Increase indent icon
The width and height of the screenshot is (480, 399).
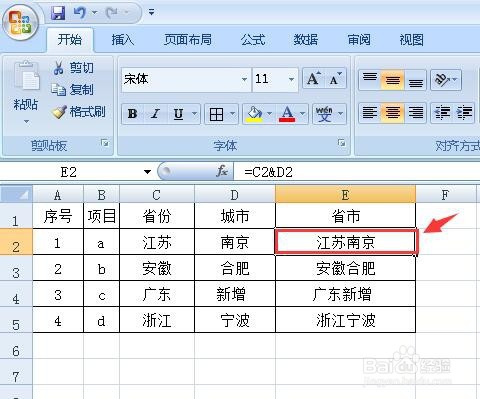pyautogui.click(x=464, y=113)
